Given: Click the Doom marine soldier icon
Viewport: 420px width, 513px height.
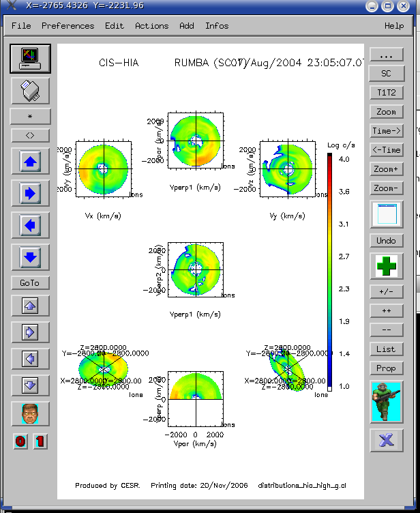Looking at the screenshot, I should coord(386,402).
